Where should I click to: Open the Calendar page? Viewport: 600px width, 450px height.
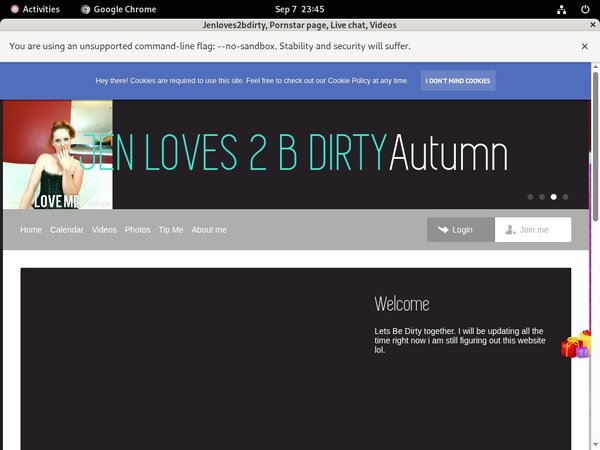click(67, 230)
